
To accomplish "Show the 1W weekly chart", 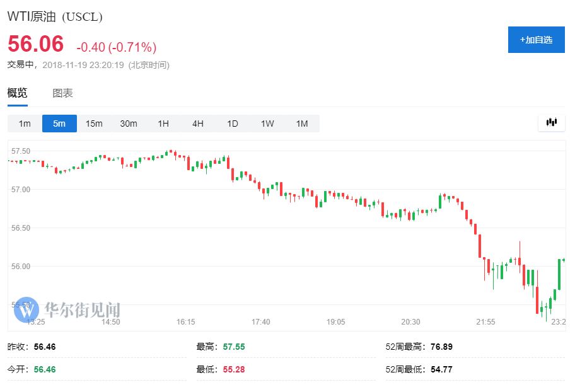I will point(267,124).
